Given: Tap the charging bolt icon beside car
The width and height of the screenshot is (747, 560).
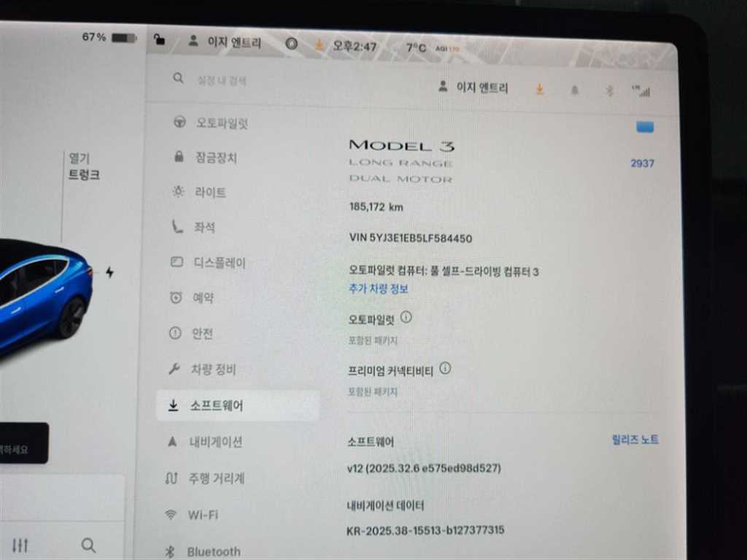Looking at the screenshot, I should click(109, 272).
